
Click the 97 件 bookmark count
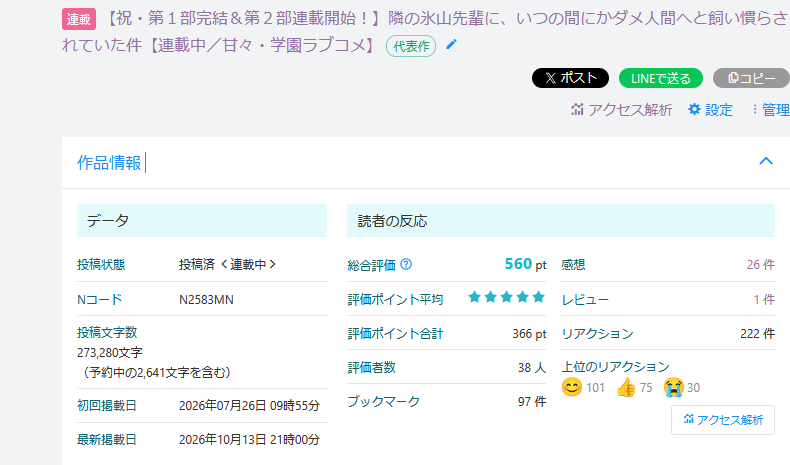(x=532, y=402)
